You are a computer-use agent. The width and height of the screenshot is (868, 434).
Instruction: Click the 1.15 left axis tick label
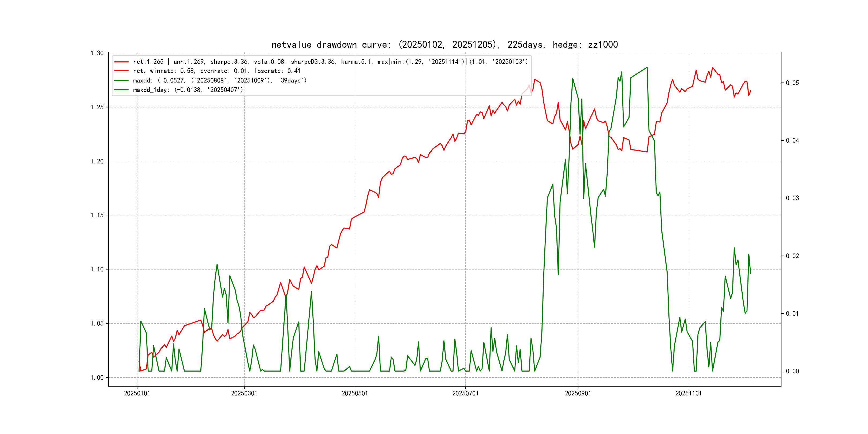click(97, 215)
